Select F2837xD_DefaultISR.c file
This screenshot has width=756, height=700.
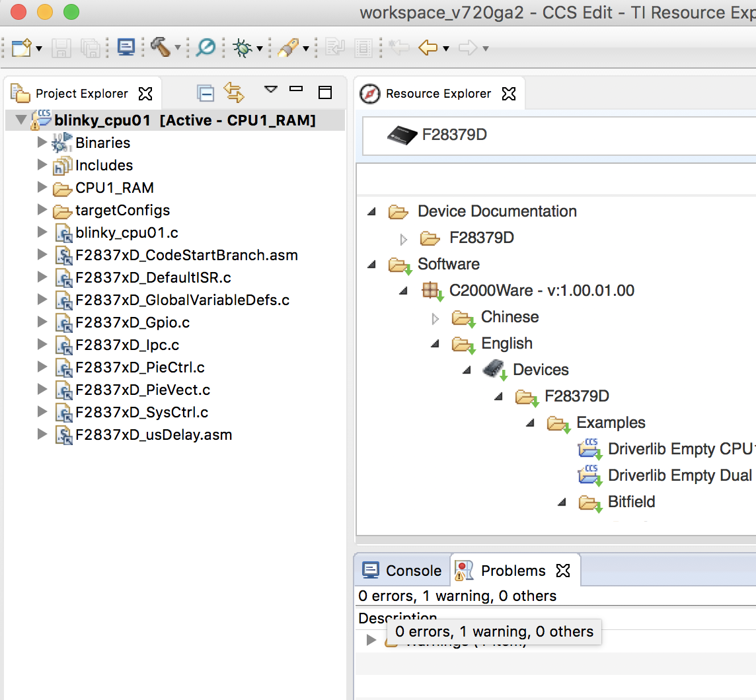[153, 277]
